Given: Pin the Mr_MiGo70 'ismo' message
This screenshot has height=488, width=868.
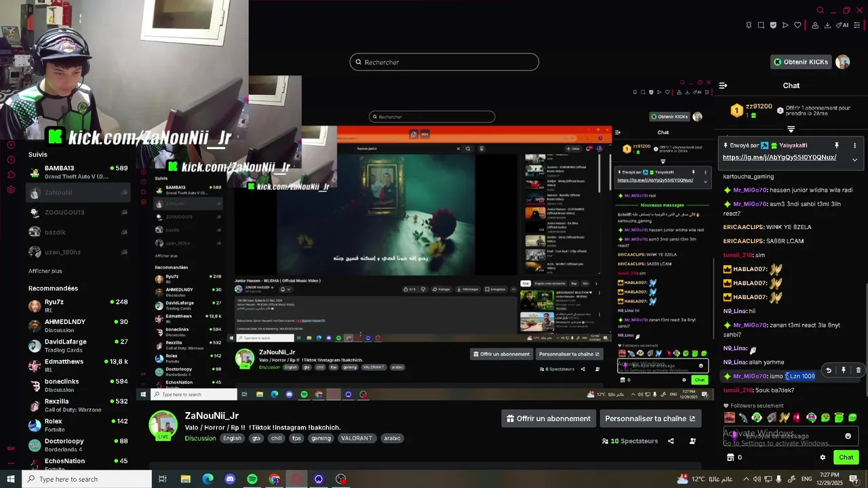Looking at the screenshot, I should (844, 370).
